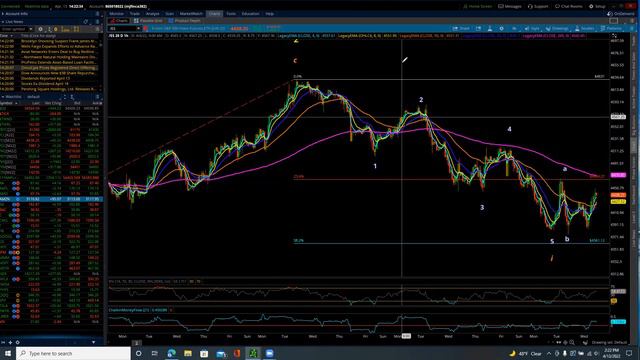The height and width of the screenshot is (360, 640).
Task: Open the Wells Fargo Expands Efforts headline
Action: pos(59,47)
